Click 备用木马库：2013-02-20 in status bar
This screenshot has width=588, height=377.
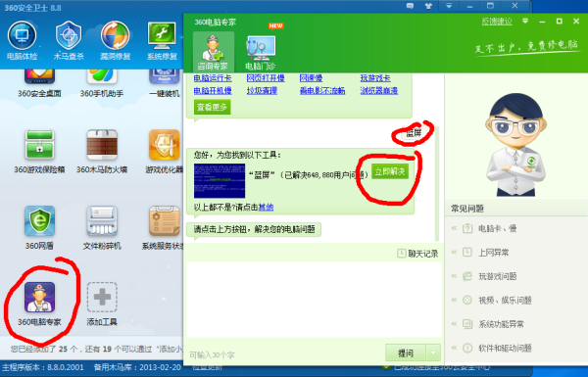point(137,367)
